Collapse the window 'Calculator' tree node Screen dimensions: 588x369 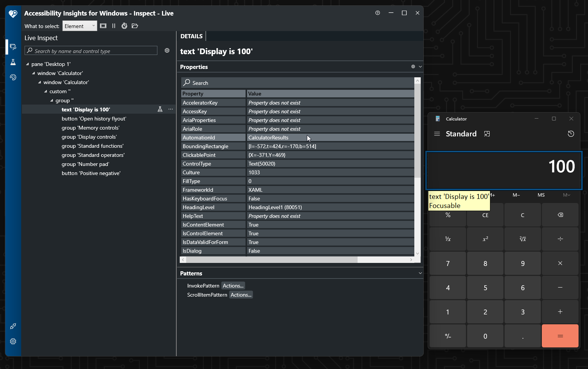[33, 73]
